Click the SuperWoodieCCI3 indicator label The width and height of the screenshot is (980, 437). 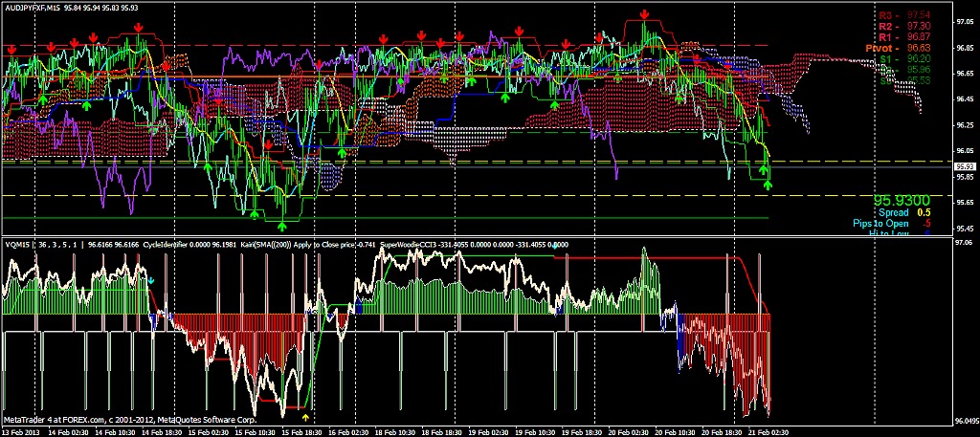coord(409,245)
